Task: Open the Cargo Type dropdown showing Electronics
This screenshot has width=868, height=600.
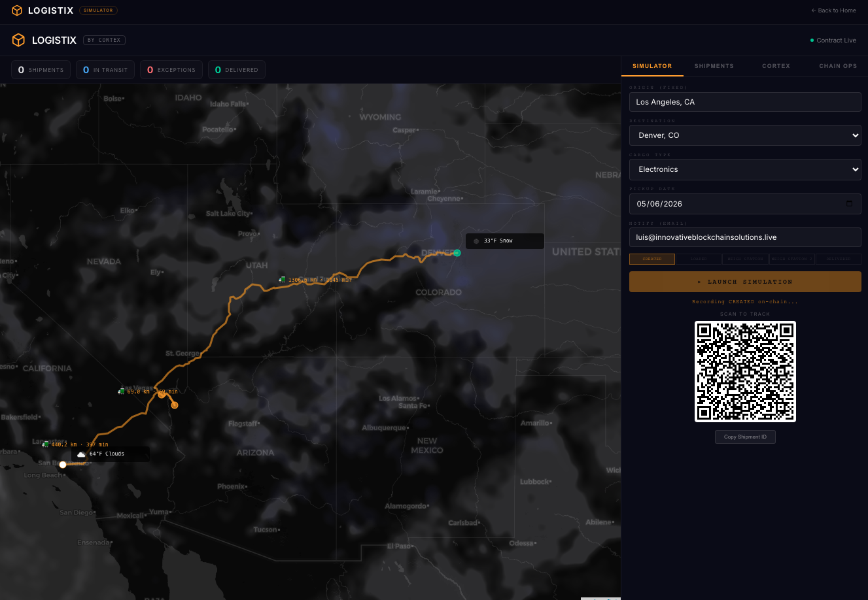Action: [745, 169]
